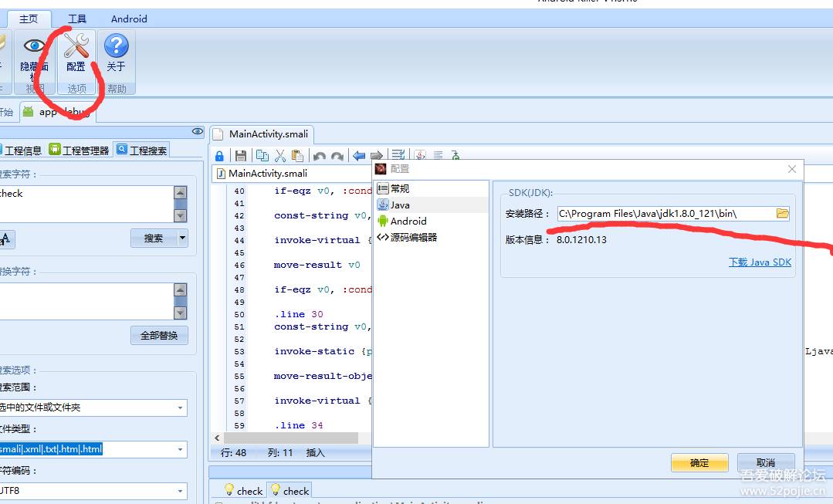Close the 配置 dialog
This screenshot has height=504, width=833.
pyautogui.click(x=791, y=169)
